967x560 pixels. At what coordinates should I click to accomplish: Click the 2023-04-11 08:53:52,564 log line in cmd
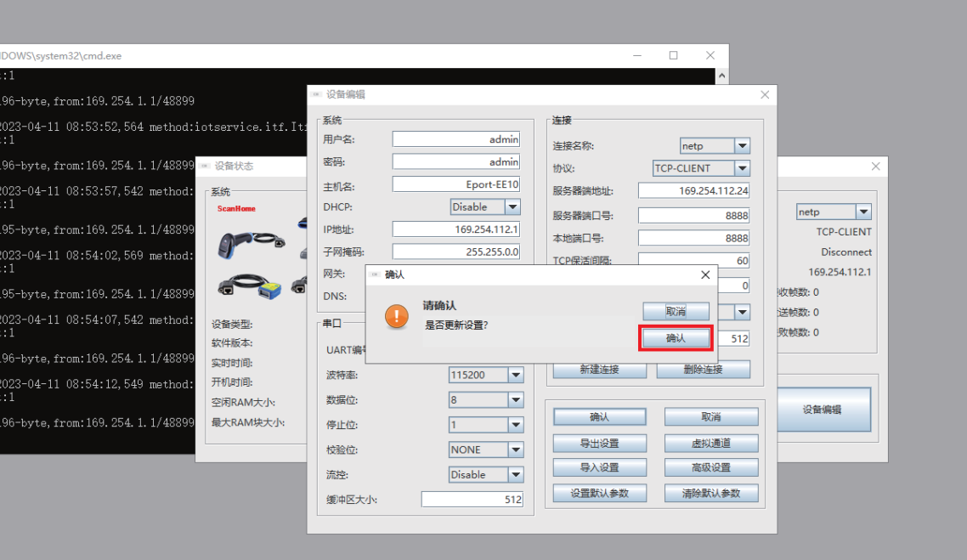click(x=153, y=127)
